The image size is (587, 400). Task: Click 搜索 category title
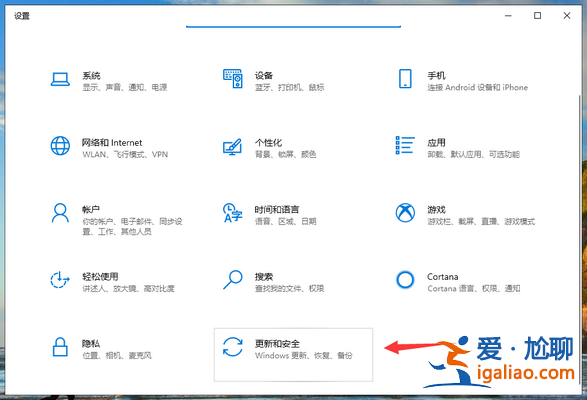(x=264, y=277)
